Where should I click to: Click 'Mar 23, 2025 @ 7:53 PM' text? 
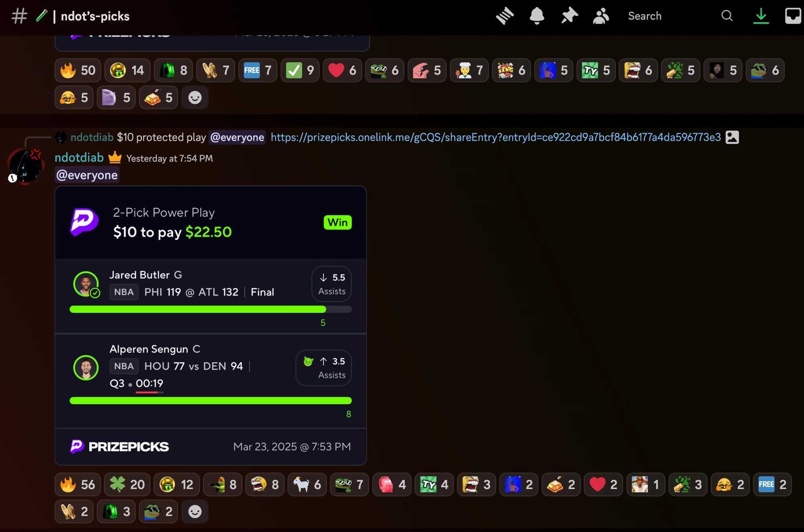[x=292, y=447]
